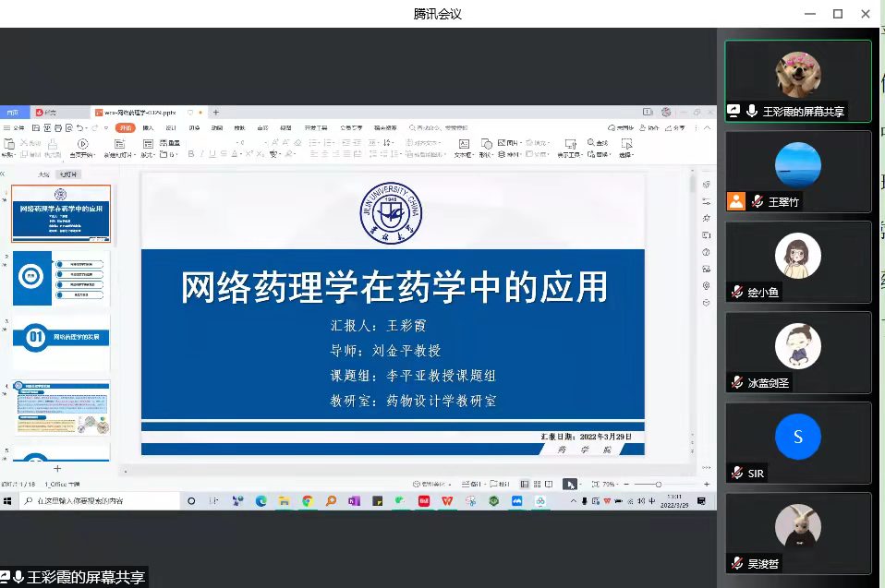Image resolution: width=885 pixels, height=588 pixels.
Task: Click the add slide plus button below thumbnails
Action: tap(56, 469)
